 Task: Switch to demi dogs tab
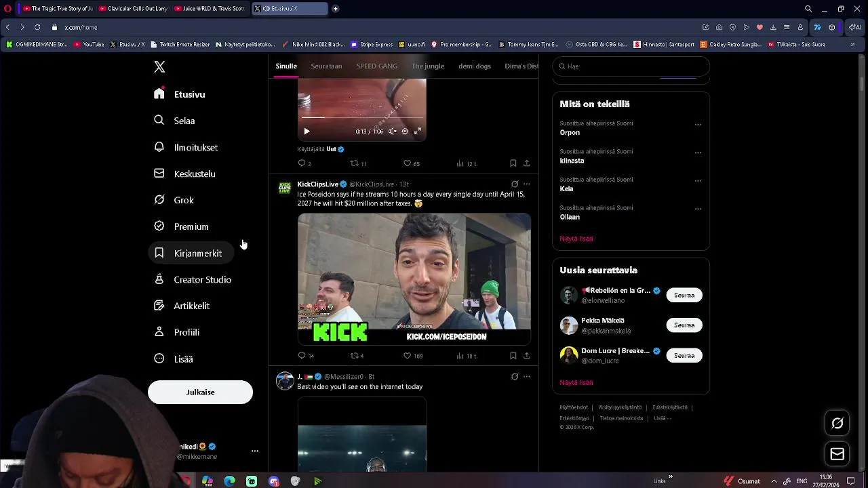[475, 66]
